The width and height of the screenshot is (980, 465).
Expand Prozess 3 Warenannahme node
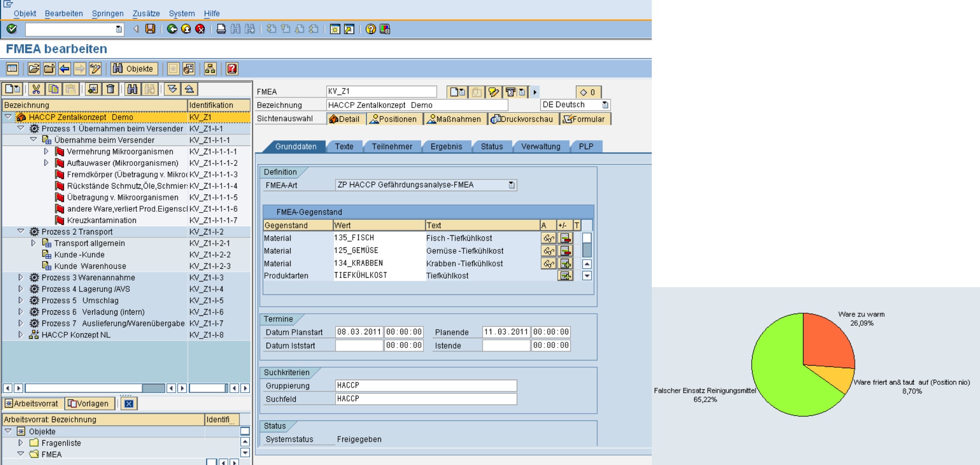[21, 277]
